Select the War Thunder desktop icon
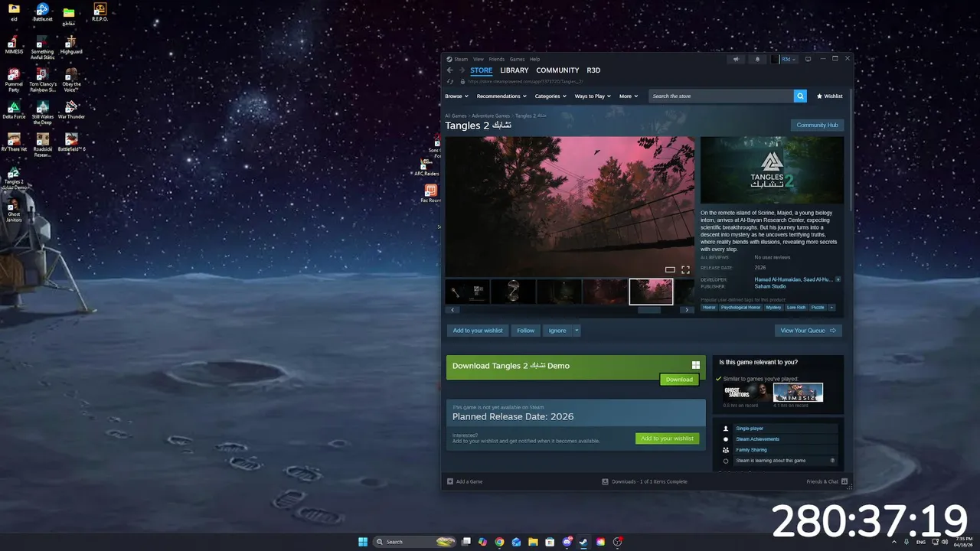The width and height of the screenshot is (980, 551). [71, 110]
